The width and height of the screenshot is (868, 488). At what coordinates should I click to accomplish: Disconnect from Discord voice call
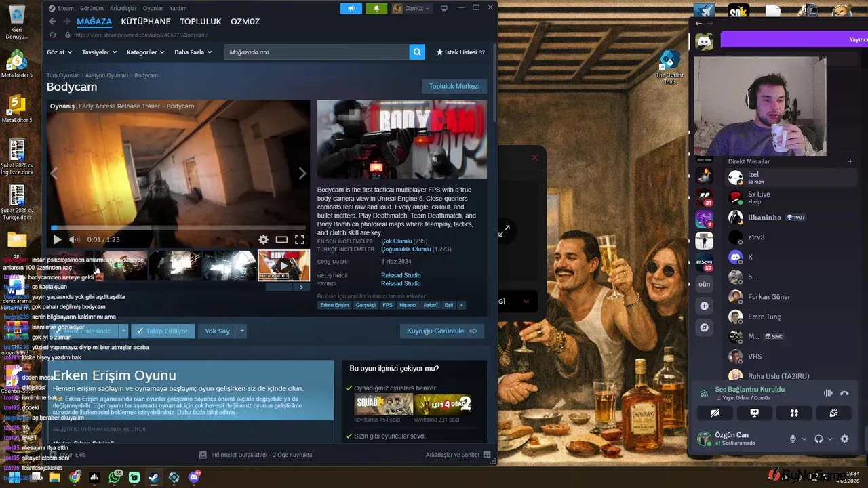[844, 393]
